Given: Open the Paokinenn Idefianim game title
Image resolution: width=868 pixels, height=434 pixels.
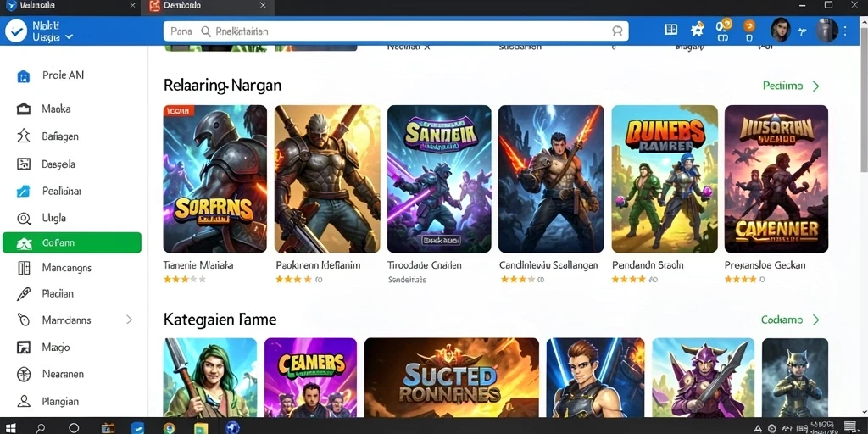Looking at the screenshot, I should 318,265.
